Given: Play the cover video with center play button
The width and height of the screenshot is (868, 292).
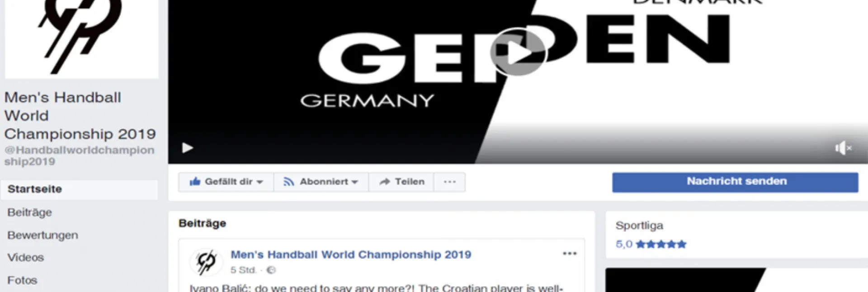Looking at the screenshot, I should (518, 53).
